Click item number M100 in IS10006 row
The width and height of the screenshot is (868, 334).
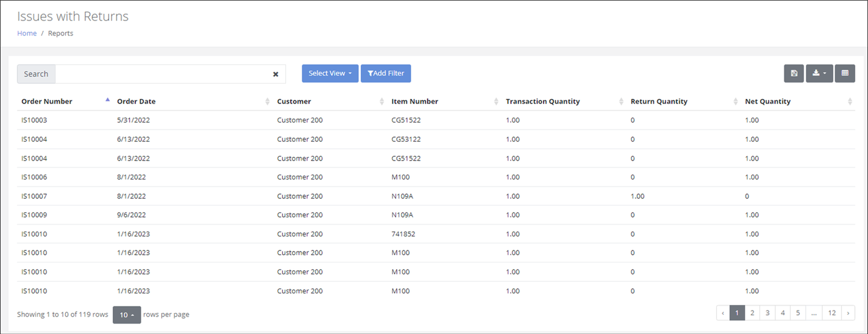[401, 177]
